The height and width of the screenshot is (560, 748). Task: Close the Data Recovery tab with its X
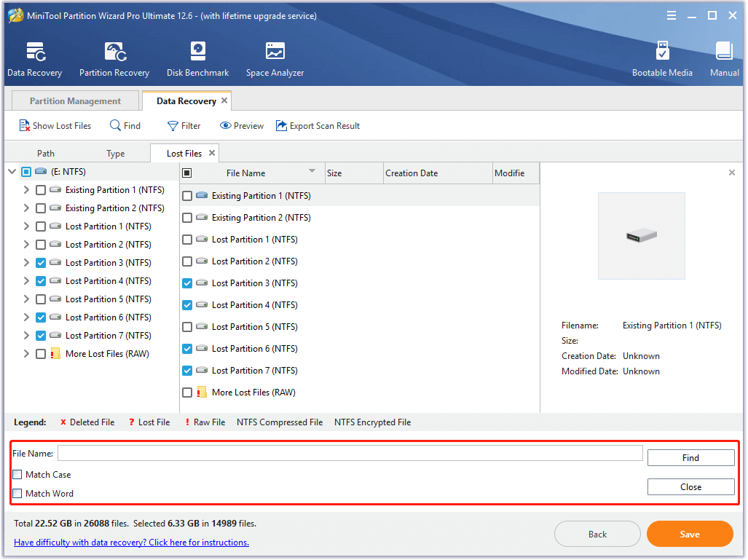coord(224,100)
